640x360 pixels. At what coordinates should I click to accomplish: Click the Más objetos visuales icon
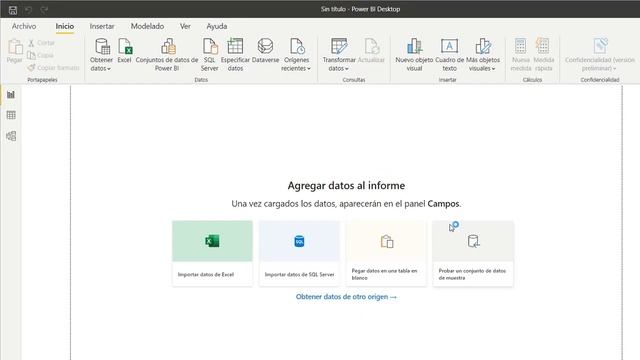(483, 46)
